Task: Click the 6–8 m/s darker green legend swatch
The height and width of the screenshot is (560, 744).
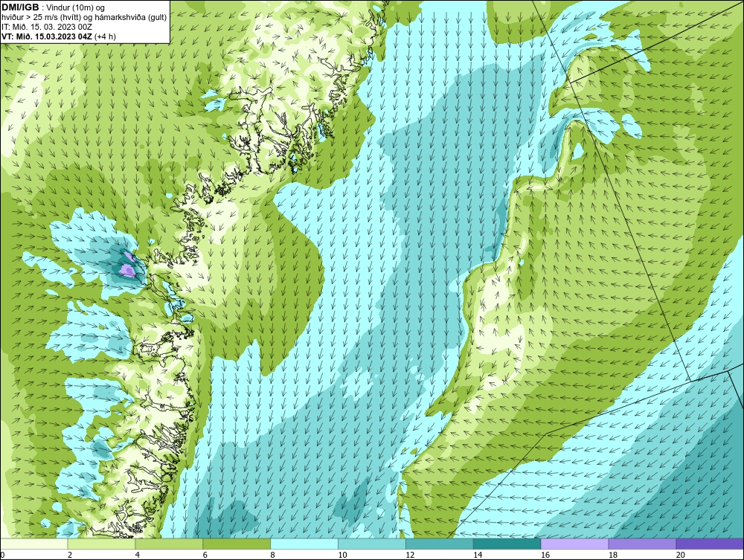Action: (x=237, y=544)
